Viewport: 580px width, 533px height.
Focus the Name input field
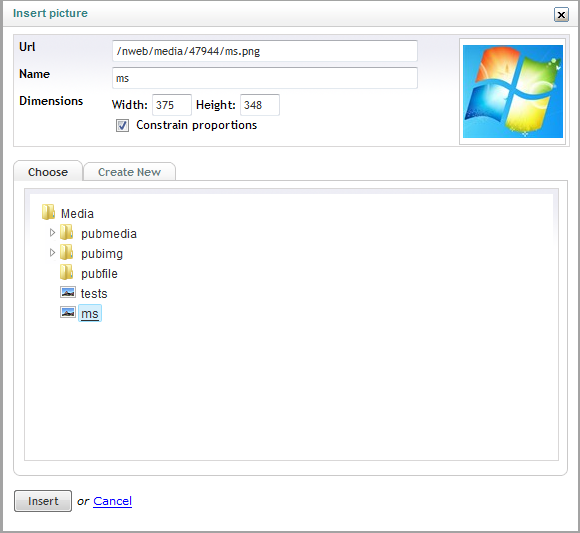(265, 78)
